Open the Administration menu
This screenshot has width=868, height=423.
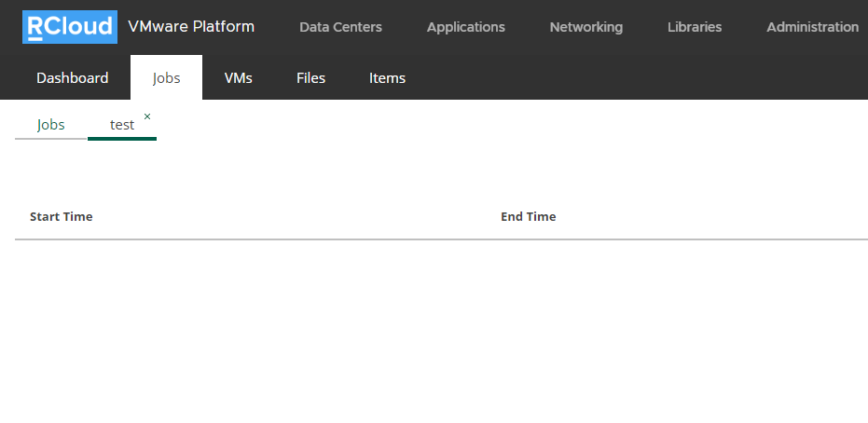pos(812,27)
